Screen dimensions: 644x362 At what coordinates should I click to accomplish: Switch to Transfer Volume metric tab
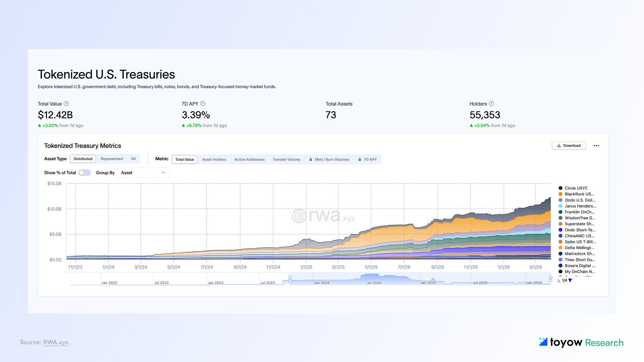click(286, 160)
